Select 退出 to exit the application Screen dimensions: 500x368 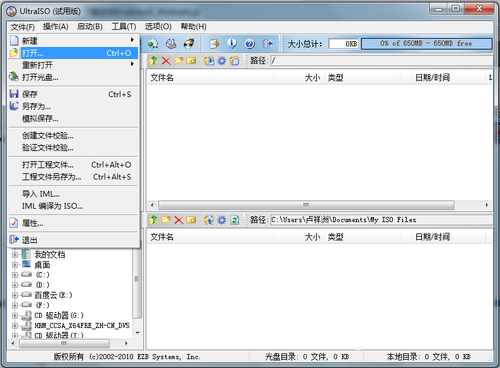[x=73, y=240]
